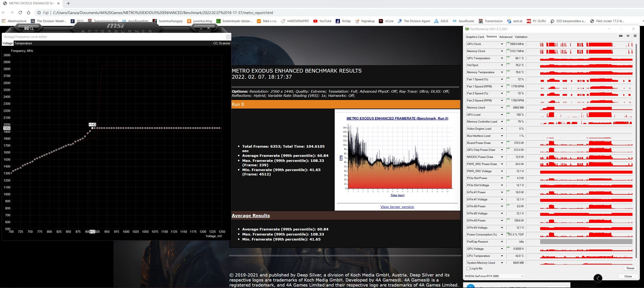Open the ÁrGép bookmark
This screenshot has width=644, height=288.
pos(343,21)
